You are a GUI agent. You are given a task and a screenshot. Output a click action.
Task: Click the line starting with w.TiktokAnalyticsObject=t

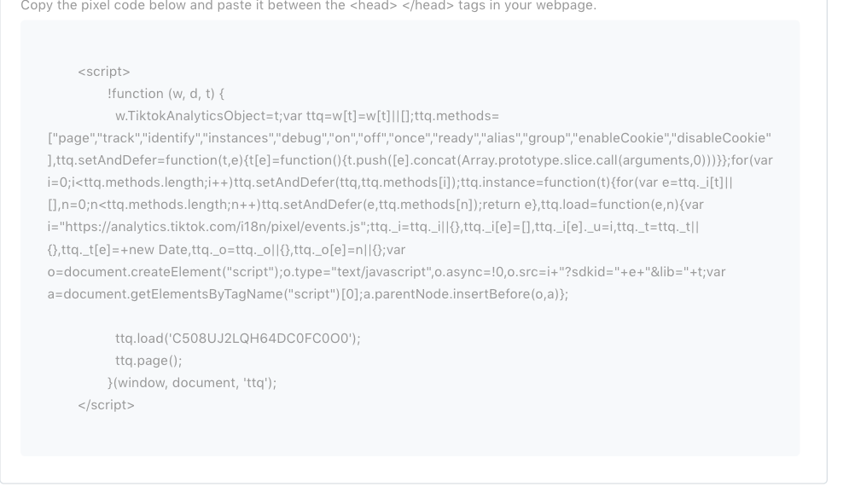coord(307,116)
